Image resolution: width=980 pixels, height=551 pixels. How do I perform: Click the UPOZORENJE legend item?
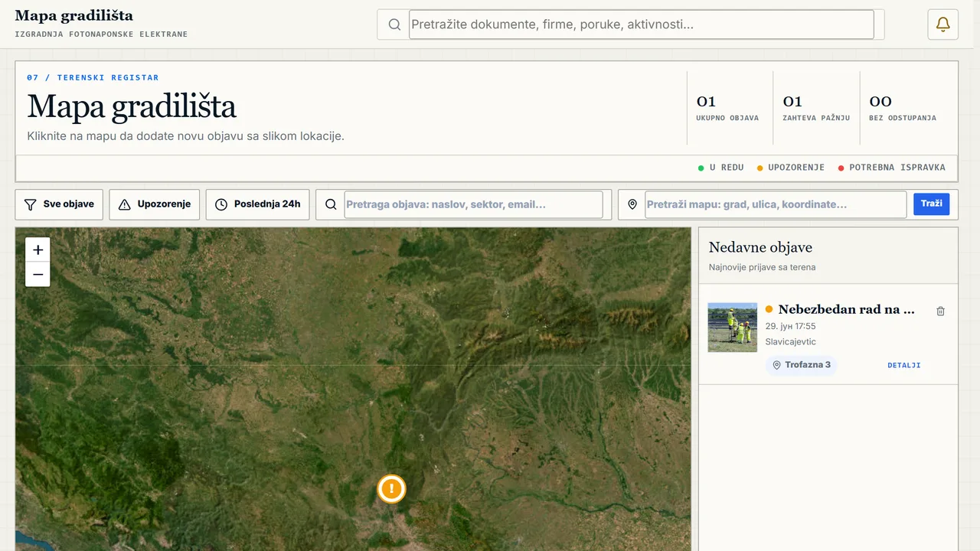(791, 167)
